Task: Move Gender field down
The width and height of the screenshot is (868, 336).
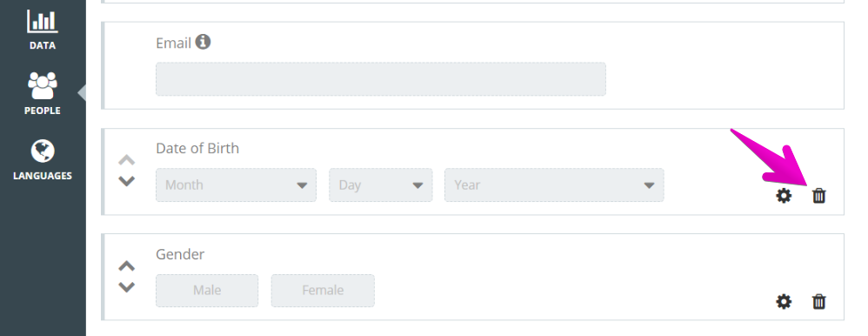Action: tap(127, 287)
